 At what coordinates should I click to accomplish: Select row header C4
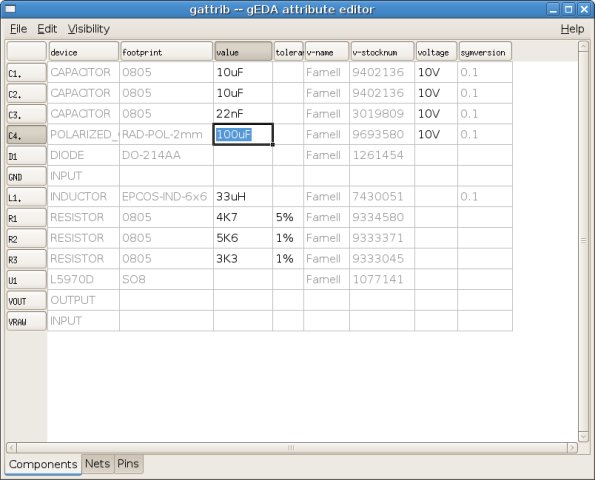tap(26, 135)
